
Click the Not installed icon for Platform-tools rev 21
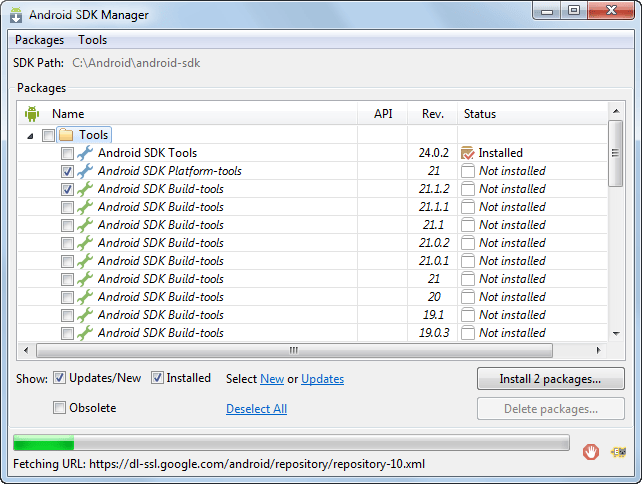point(468,171)
